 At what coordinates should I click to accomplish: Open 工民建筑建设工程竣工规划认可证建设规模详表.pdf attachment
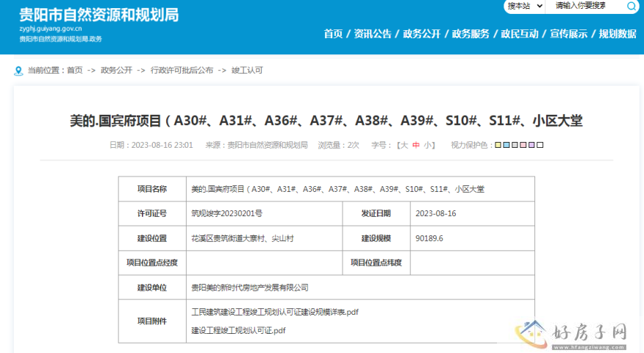click(x=275, y=313)
